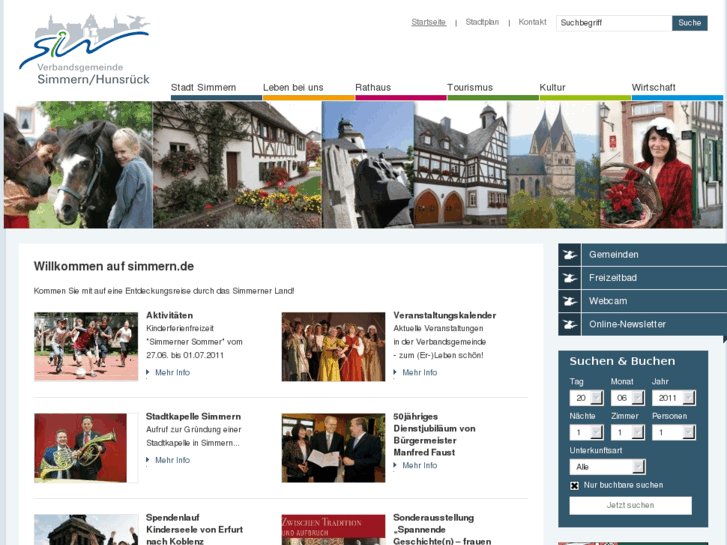Click the arrow bullet next to Stadtkapelle Mehr Info

tap(147, 460)
